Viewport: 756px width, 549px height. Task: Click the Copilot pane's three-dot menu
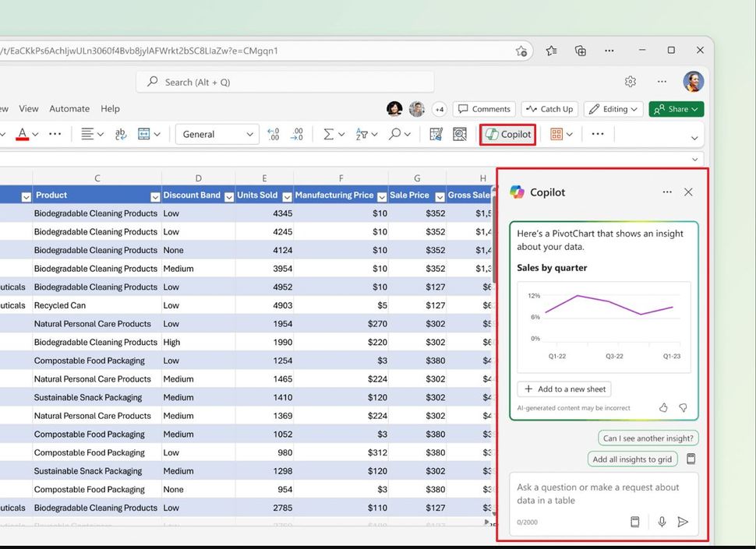click(667, 192)
